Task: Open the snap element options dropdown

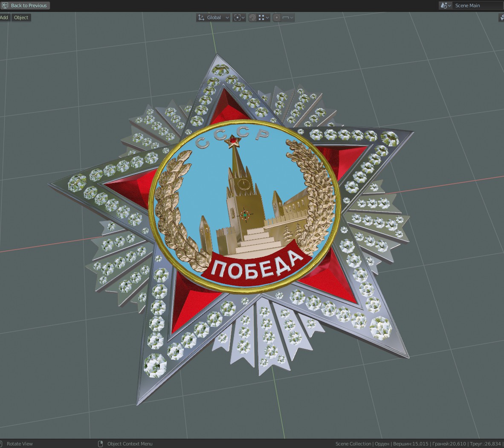Action: tap(264, 17)
